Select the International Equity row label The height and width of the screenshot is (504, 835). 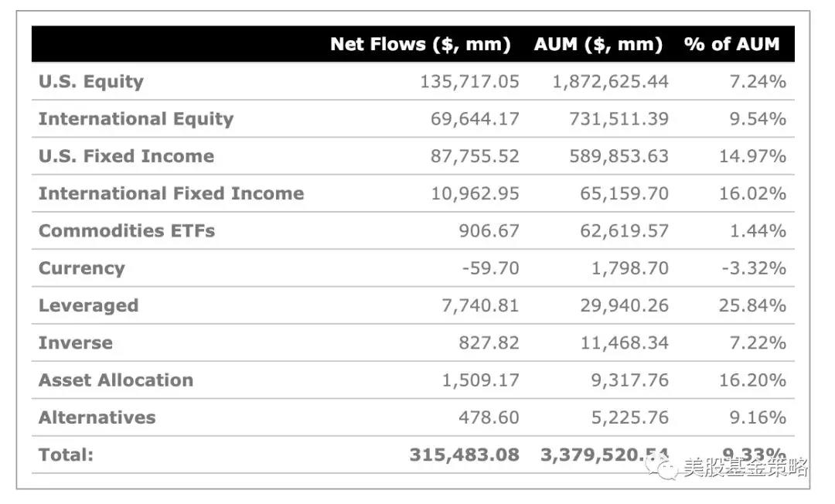click(136, 119)
